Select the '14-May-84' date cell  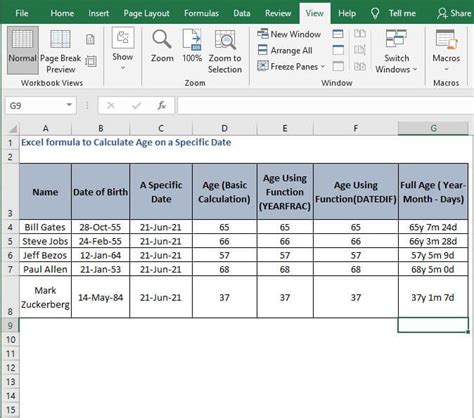[x=100, y=297]
